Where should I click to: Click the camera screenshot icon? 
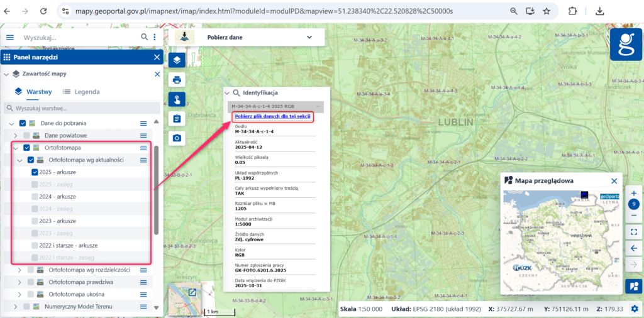pos(177,138)
